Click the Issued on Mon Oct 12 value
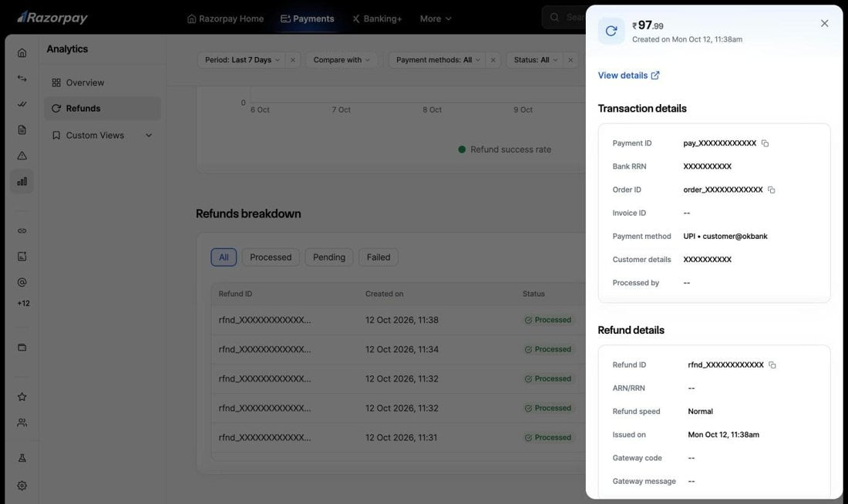 point(724,435)
